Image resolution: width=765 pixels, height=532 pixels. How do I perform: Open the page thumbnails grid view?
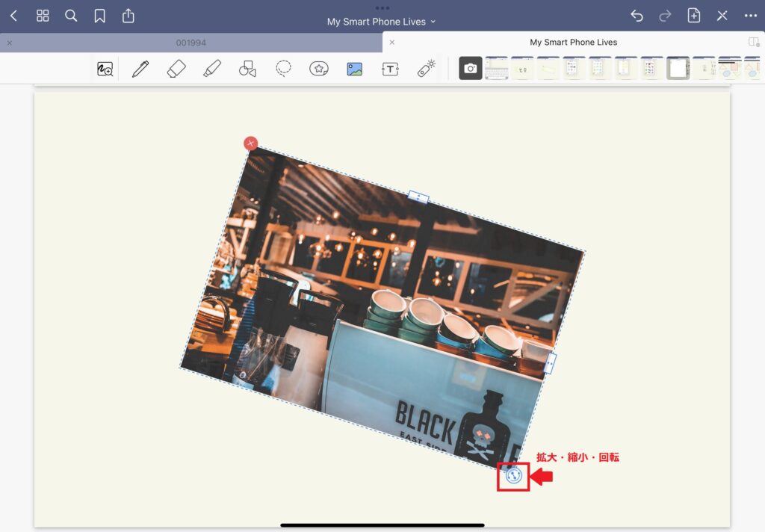click(x=43, y=16)
